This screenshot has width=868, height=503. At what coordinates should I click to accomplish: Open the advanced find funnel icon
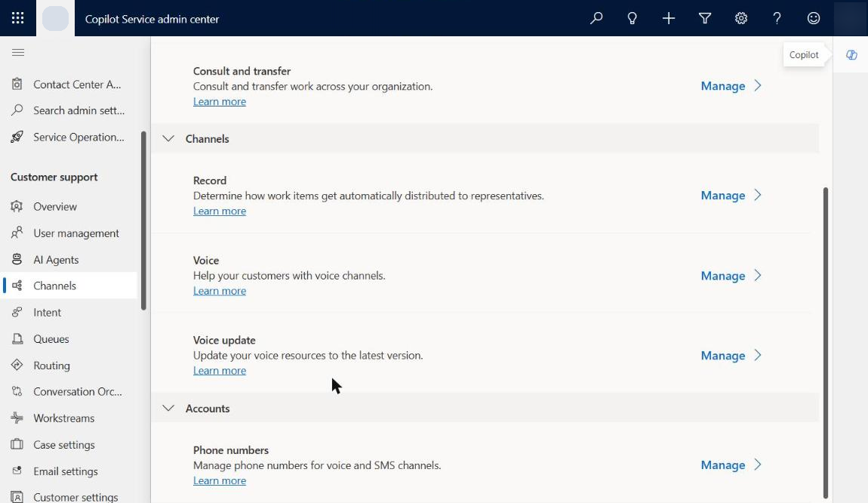coord(705,18)
